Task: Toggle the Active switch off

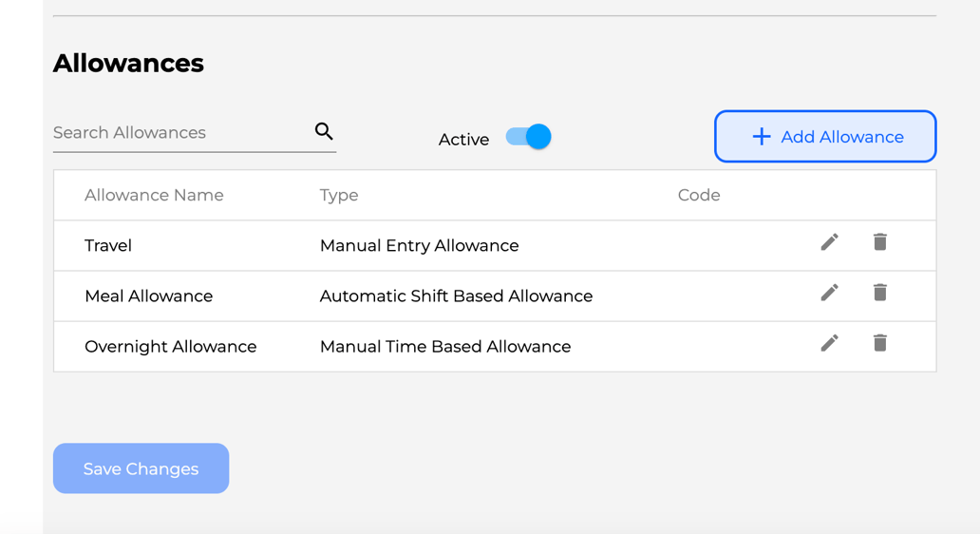Action: coord(529,137)
